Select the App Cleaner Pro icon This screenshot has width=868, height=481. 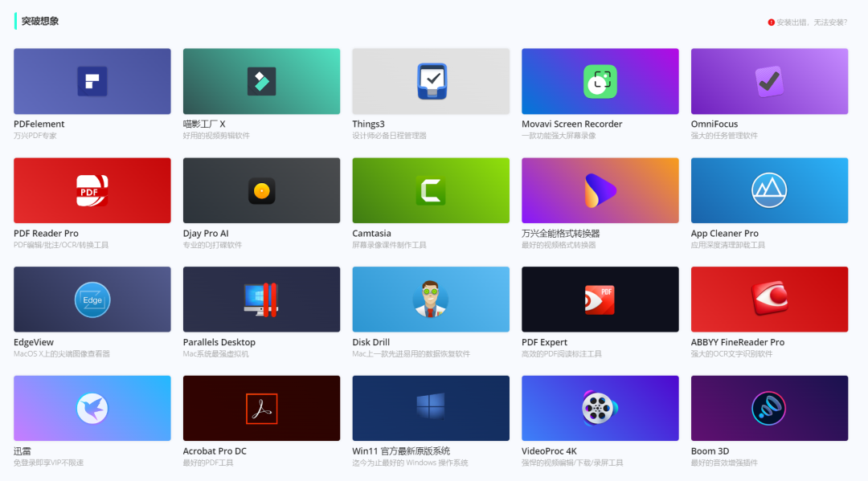click(769, 190)
